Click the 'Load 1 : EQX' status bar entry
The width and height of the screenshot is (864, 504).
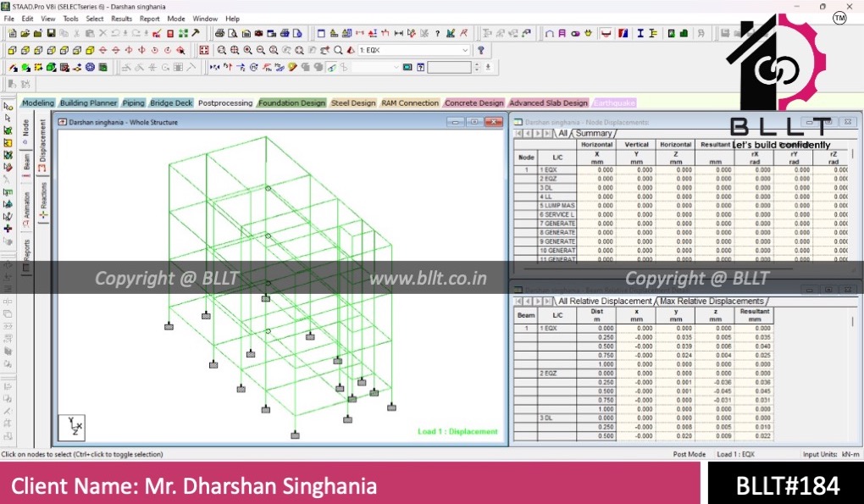[735, 454]
